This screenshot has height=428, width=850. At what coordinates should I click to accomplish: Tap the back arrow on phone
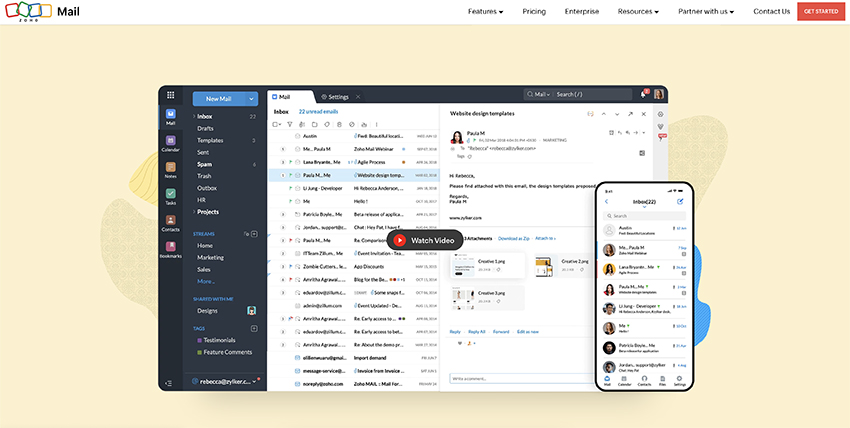[x=607, y=202]
